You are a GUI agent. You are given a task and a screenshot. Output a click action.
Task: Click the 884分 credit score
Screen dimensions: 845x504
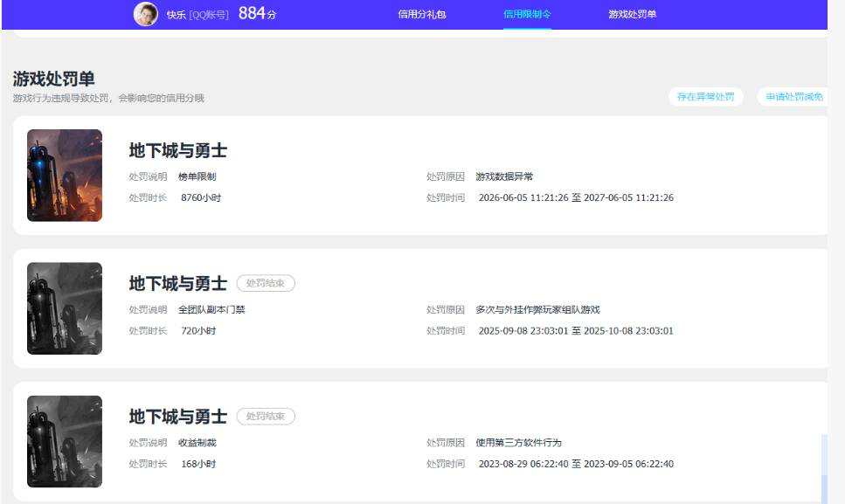(257, 13)
